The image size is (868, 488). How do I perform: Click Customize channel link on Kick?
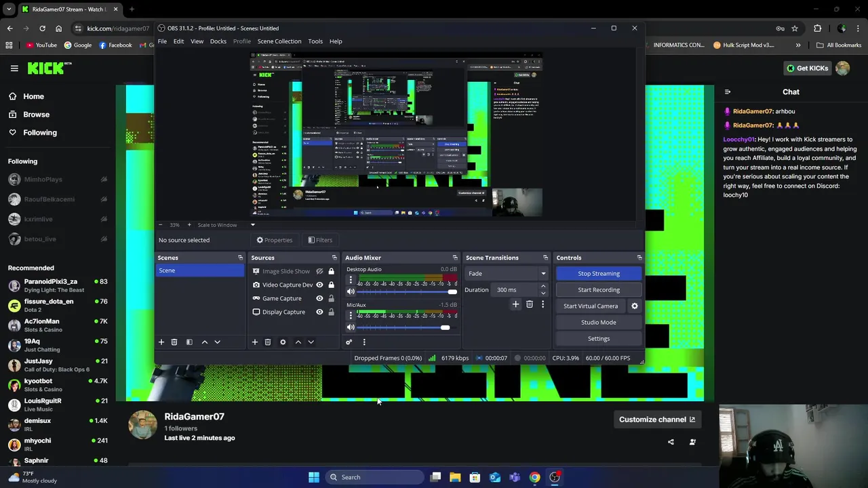[x=657, y=420]
